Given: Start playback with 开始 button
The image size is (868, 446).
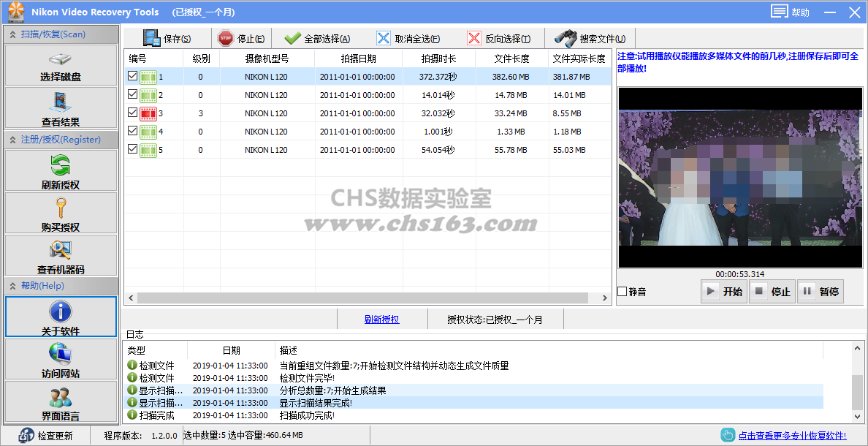Looking at the screenshot, I should (x=724, y=292).
